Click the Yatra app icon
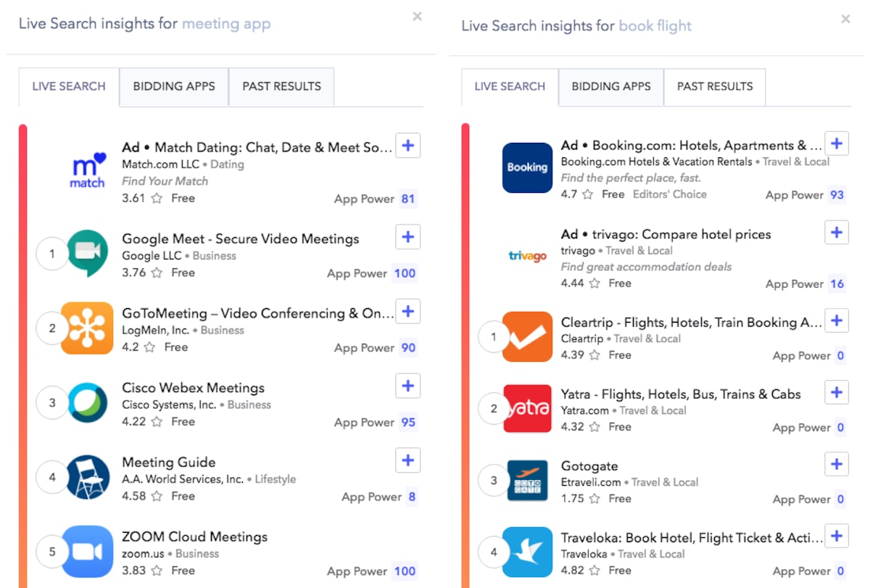The height and width of the screenshot is (588, 870). 527,408
